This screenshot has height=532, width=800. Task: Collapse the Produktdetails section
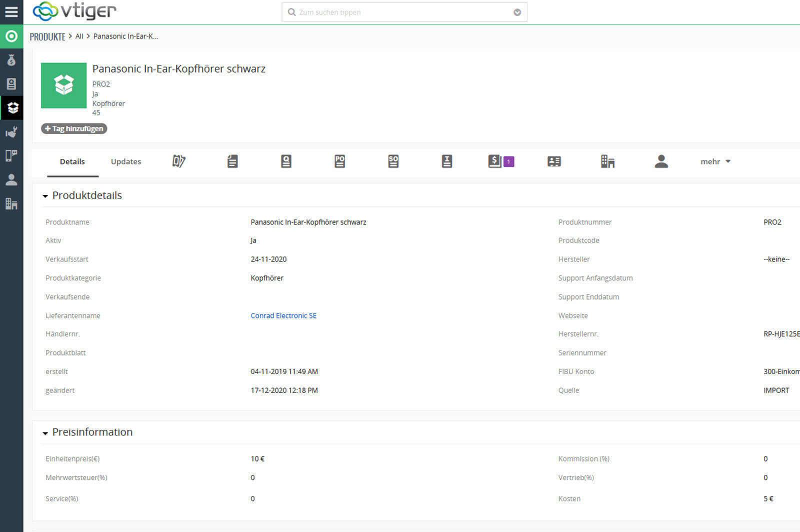pos(45,196)
